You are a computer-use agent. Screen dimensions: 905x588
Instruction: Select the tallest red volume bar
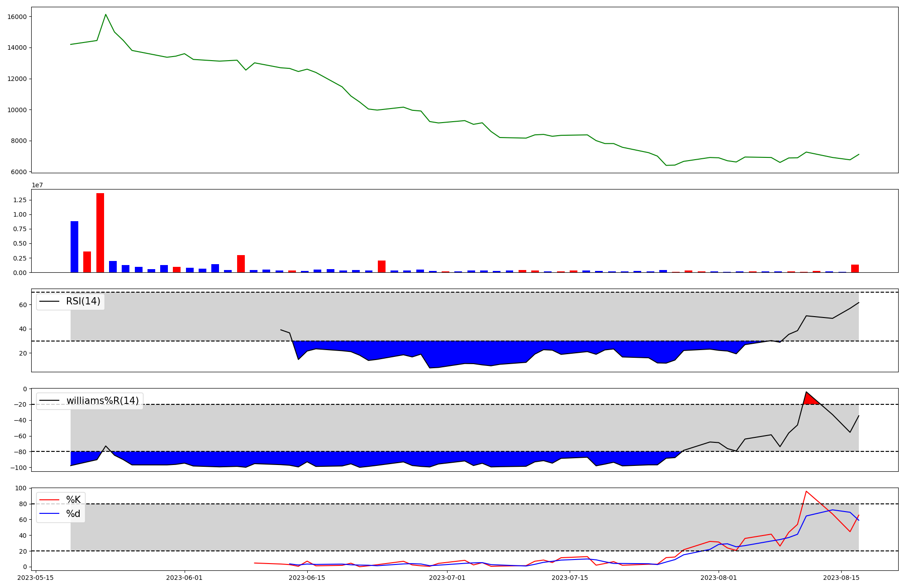click(x=100, y=232)
